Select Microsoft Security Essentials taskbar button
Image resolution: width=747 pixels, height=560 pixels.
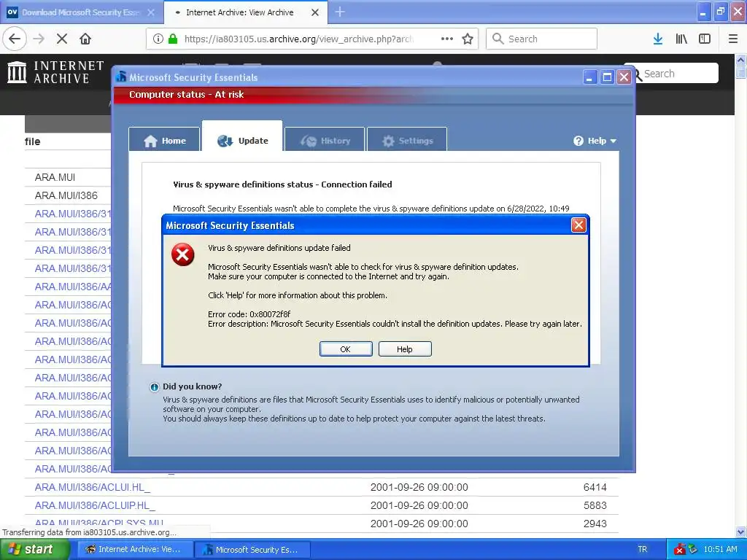coord(252,550)
